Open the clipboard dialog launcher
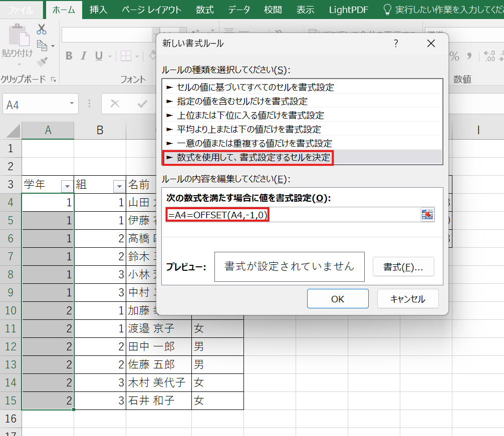504x436 pixels. (54, 79)
